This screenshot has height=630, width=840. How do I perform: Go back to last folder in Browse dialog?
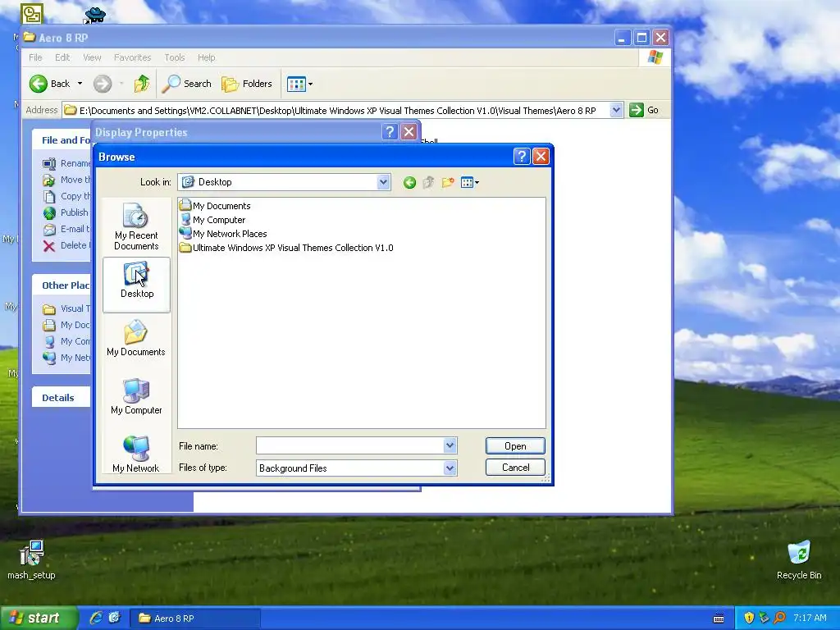click(409, 183)
